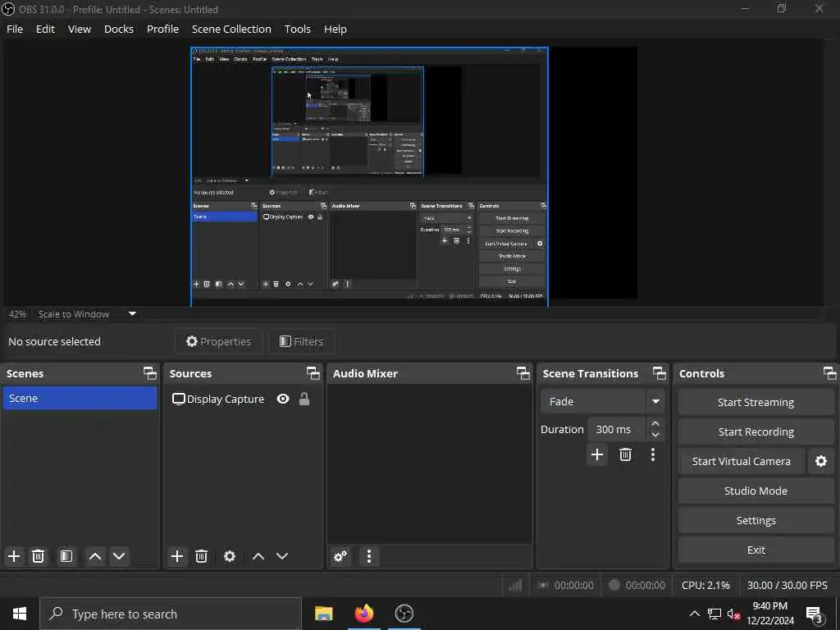Undock the Scene Transitions panel

(659, 373)
